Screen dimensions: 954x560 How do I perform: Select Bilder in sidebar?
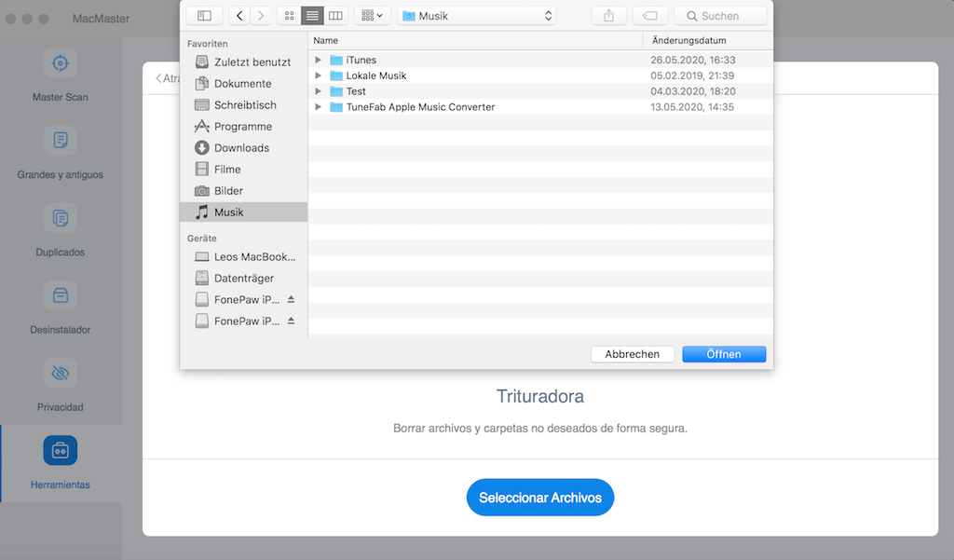point(243,190)
